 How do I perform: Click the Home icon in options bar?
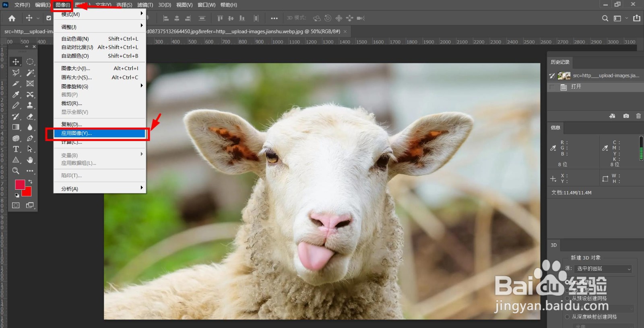pos(12,18)
